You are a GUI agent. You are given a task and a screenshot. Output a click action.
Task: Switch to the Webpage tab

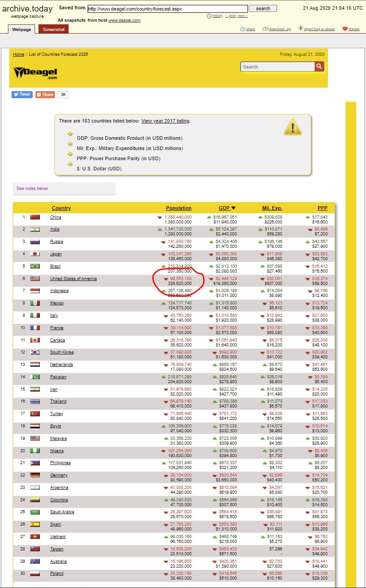(21, 29)
